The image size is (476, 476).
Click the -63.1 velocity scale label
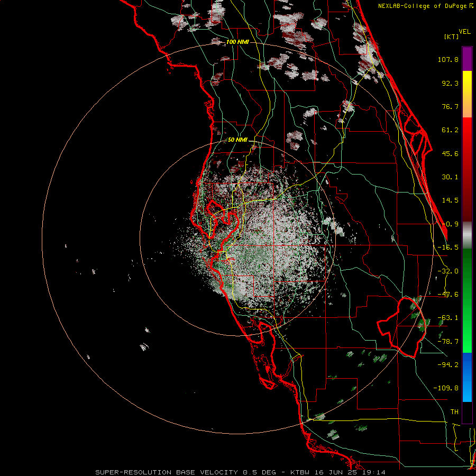pos(448,318)
